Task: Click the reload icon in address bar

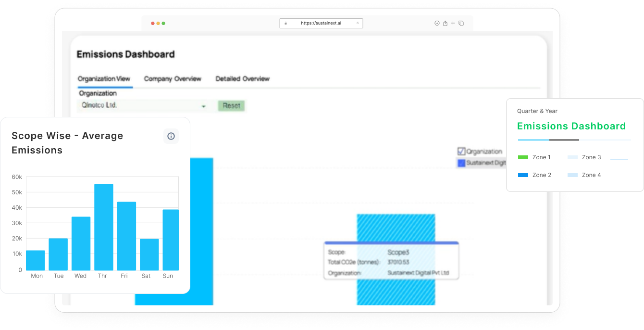Action: click(x=358, y=23)
